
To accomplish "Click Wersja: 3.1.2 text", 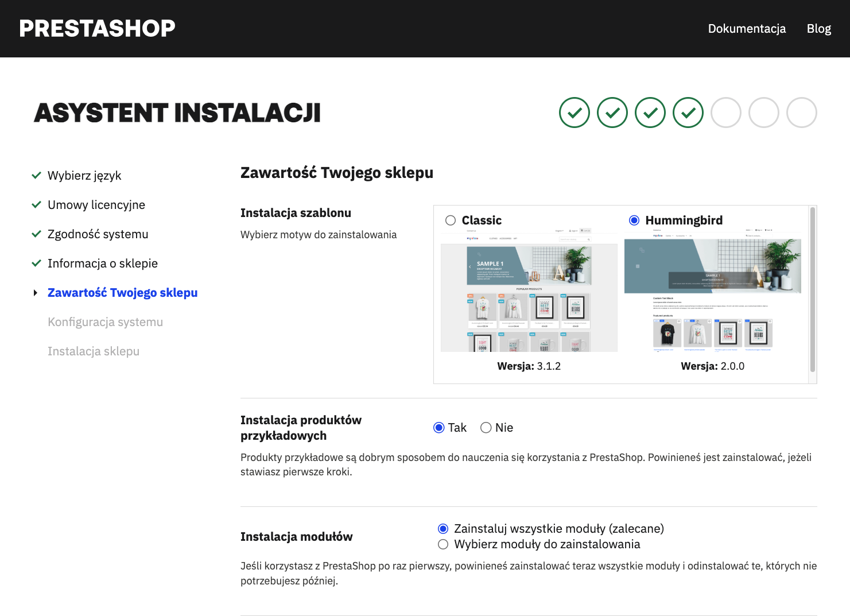I will click(529, 366).
